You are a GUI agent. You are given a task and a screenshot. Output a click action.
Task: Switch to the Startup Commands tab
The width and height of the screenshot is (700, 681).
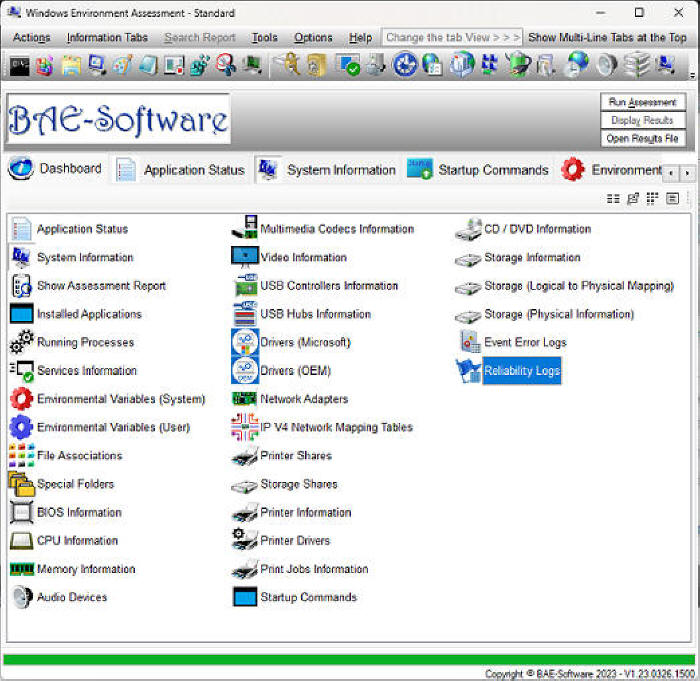[x=478, y=170]
